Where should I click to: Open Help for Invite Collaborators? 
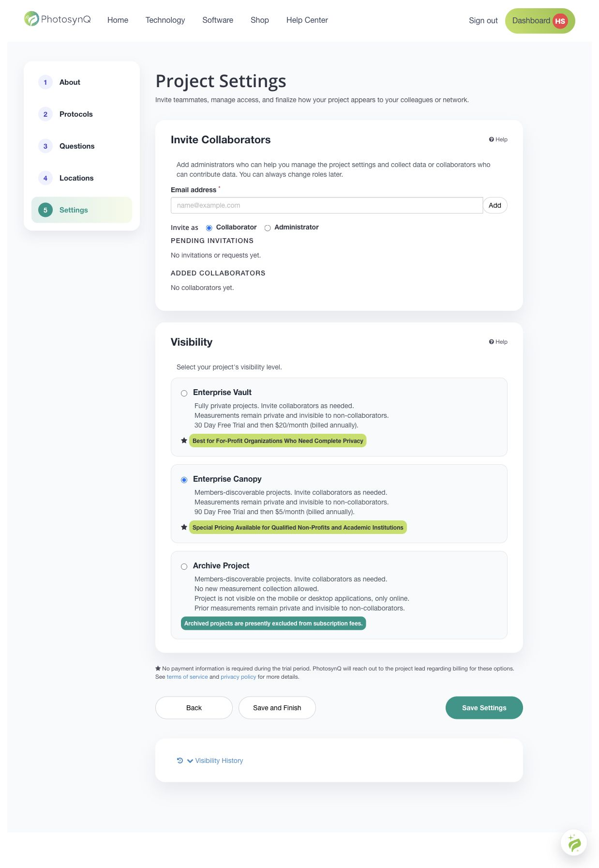(x=498, y=139)
